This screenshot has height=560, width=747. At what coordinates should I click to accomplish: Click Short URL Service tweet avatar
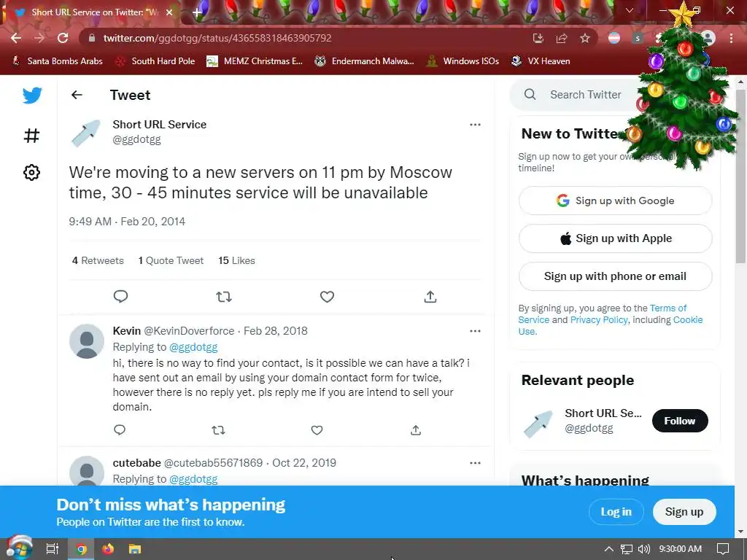click(86, 133)
